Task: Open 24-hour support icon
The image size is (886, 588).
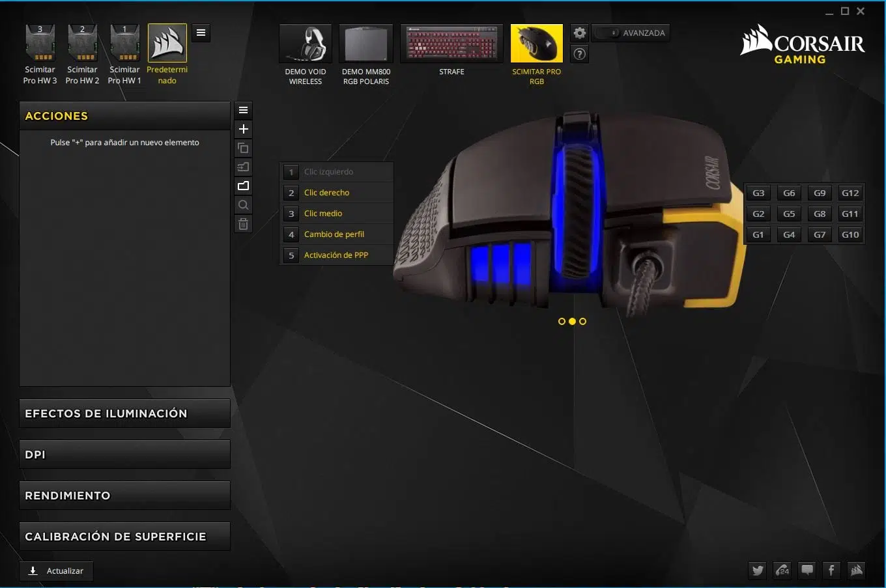Action: (782, 570)
